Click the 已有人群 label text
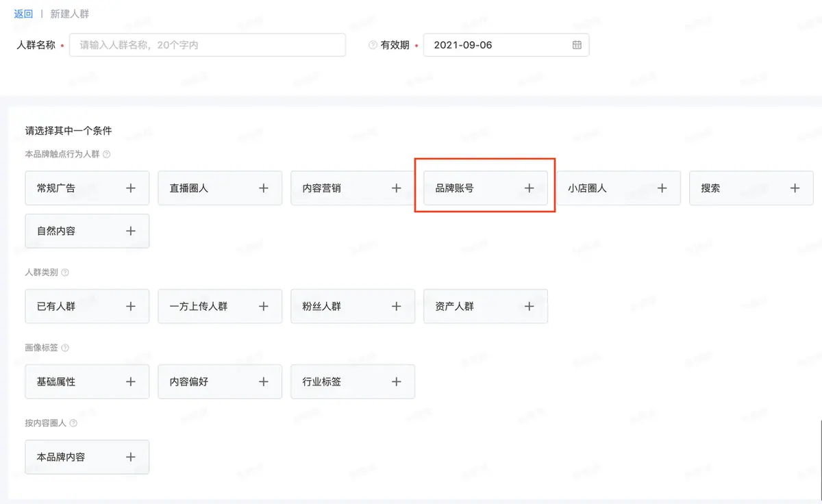The height and width of the screenshot is (504, 822). [56, 306]
